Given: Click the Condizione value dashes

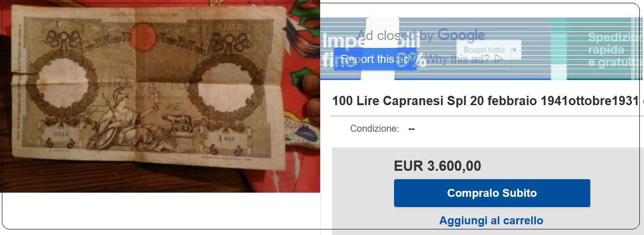Looking at the screenshot, I should point(411,128).
